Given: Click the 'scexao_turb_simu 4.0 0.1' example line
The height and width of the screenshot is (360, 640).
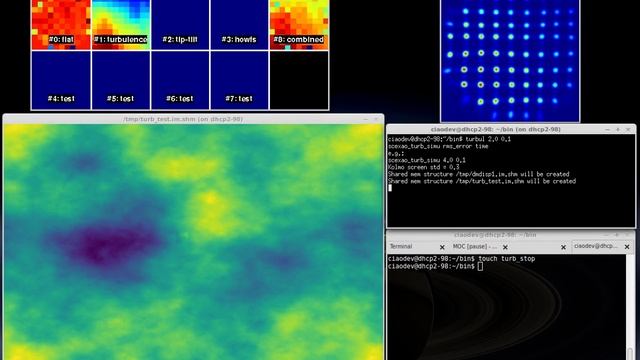Looking at the screenshot, I should [427, 160].
